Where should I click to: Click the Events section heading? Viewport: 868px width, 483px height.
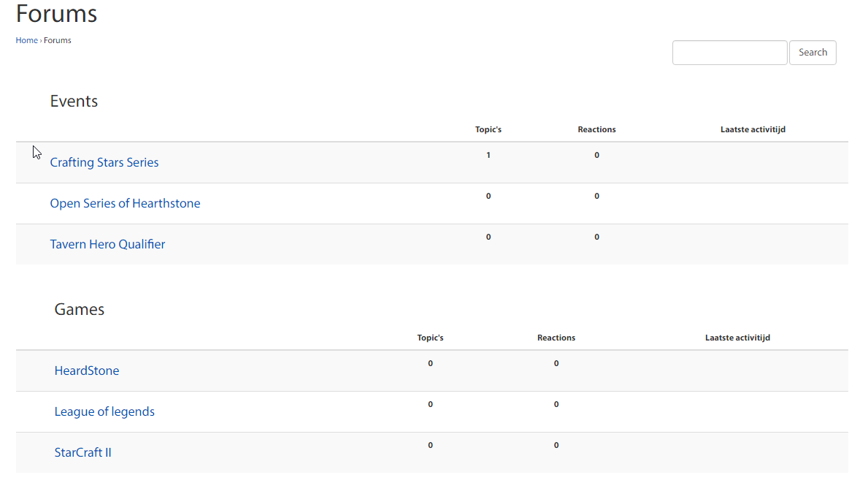pyautogui.click(x=74, y=101)
